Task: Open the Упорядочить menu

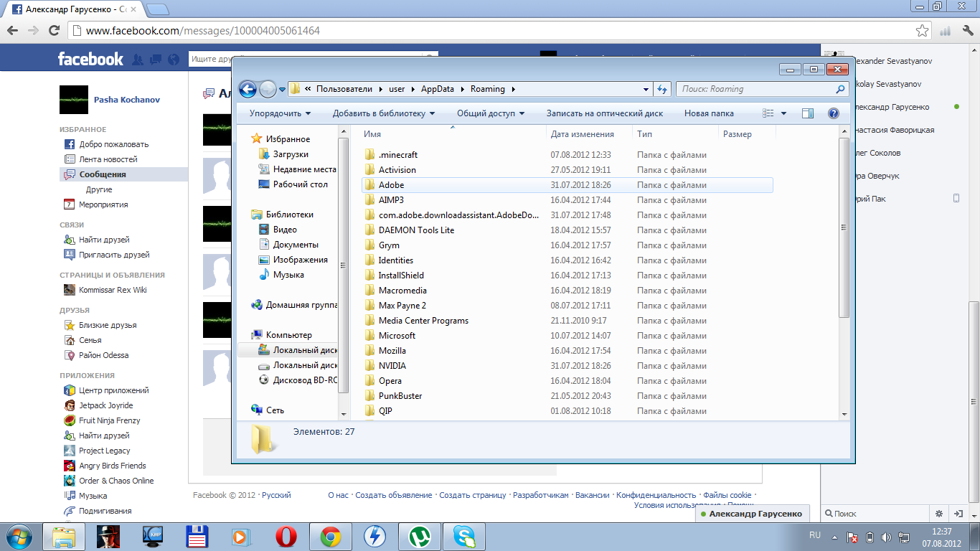Action: pyautogui.click(x=280, y=113)
